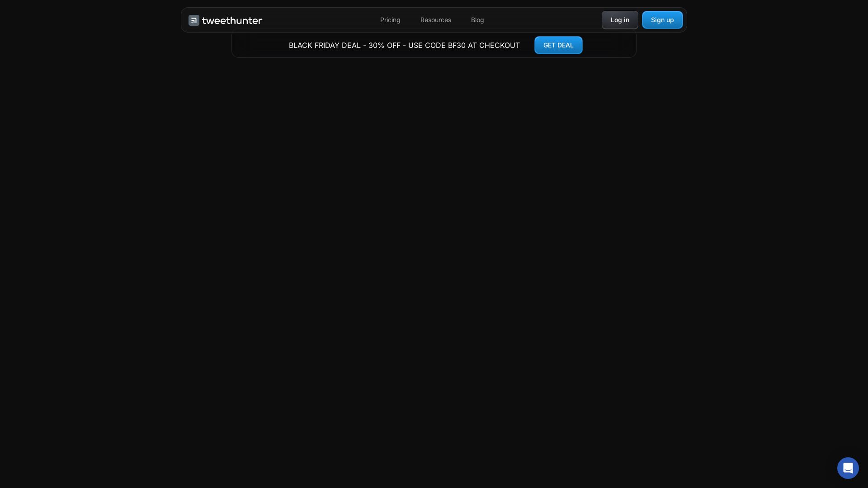The height and width of the screenshot is (488, 868).
Task: Visit Blog from the header links
Action: pos(477,20)
